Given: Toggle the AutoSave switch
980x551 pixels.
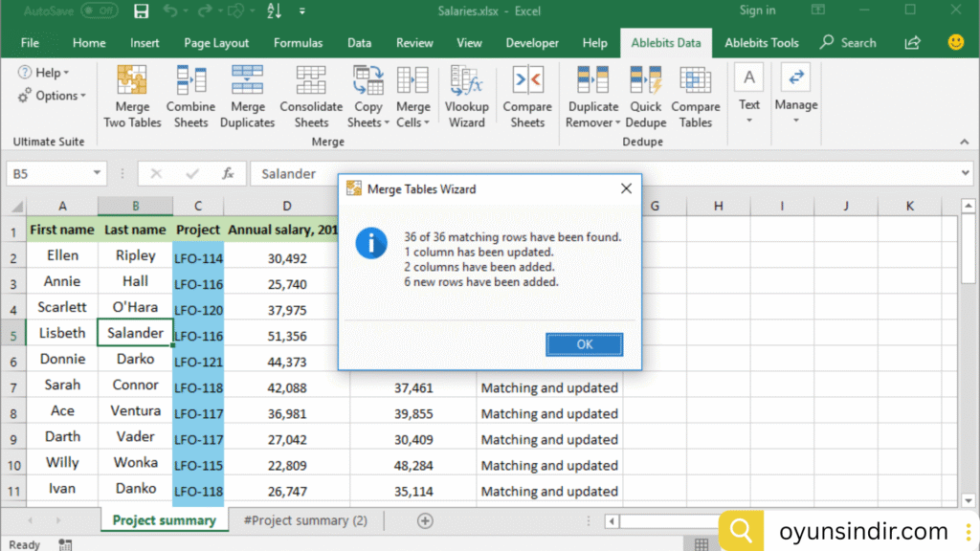Looking at the screenshot, I should [x=100, y=11].
